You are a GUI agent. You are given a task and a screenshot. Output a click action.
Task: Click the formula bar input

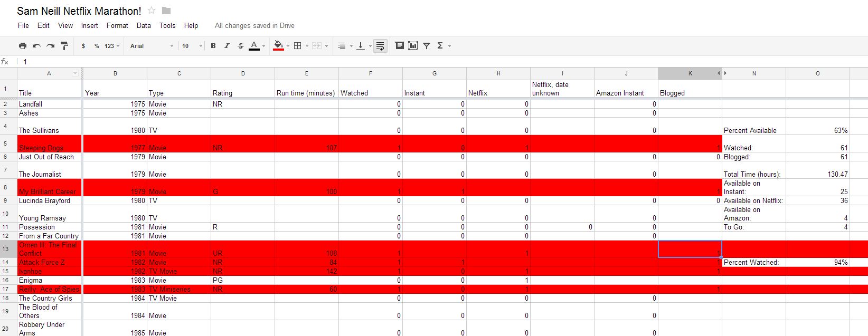[x=444, y=62]
